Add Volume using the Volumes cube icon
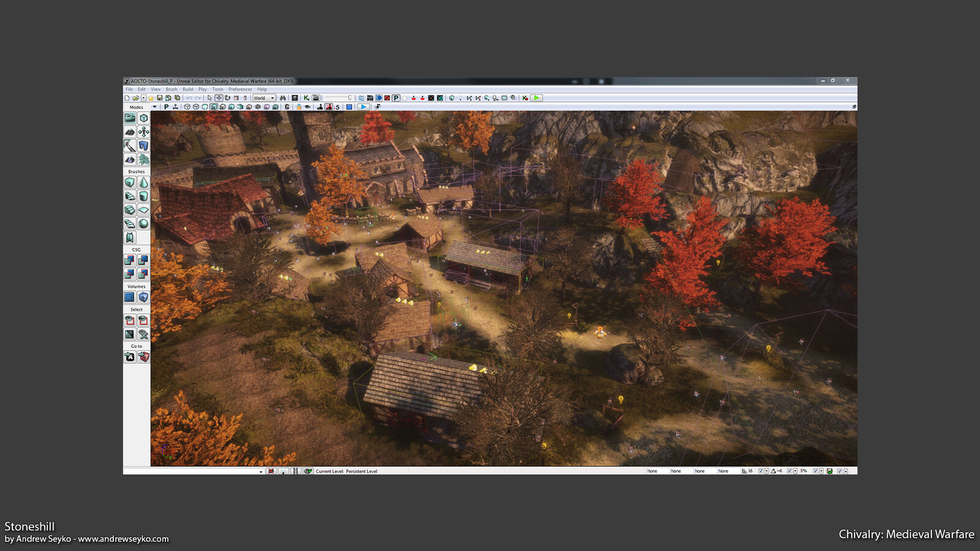Viewport: 980px width, 551px height. pos(143,297)
